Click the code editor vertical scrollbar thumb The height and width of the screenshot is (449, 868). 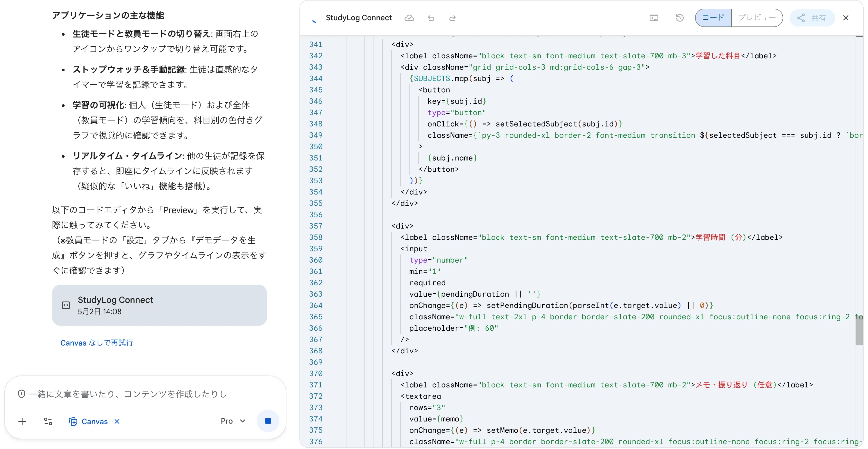tap(859, 330)
